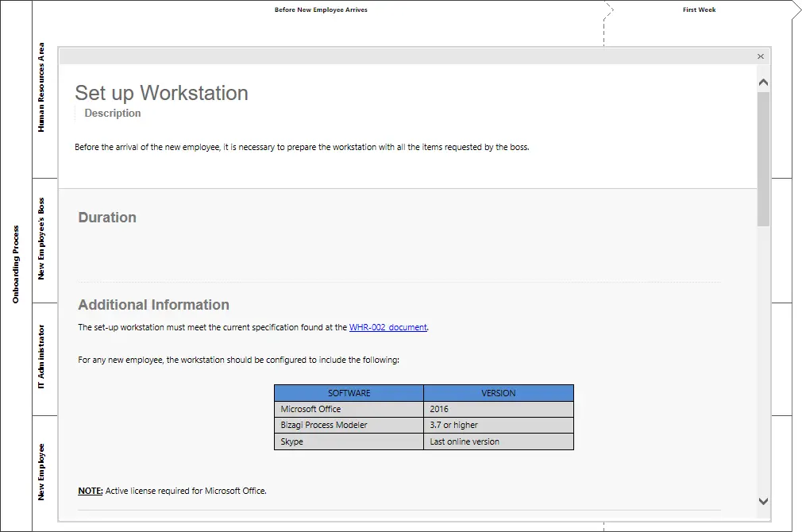802x532 pixels.
Task: Click the sentence beginning 'For any new employee'
Action: click(238, 360)
